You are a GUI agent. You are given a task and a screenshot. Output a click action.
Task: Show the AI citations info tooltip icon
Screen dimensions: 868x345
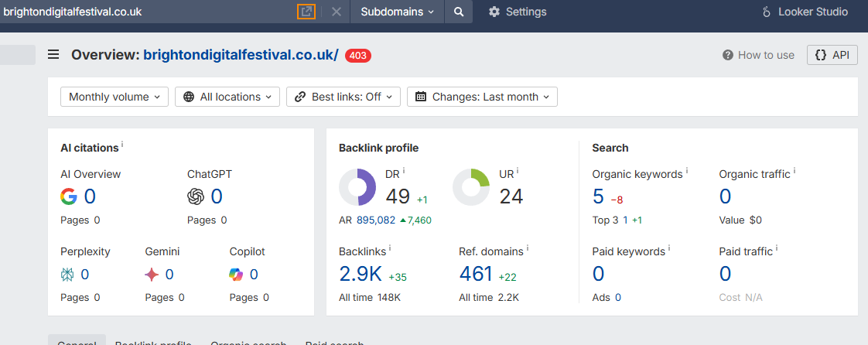[x=122, y=144]
